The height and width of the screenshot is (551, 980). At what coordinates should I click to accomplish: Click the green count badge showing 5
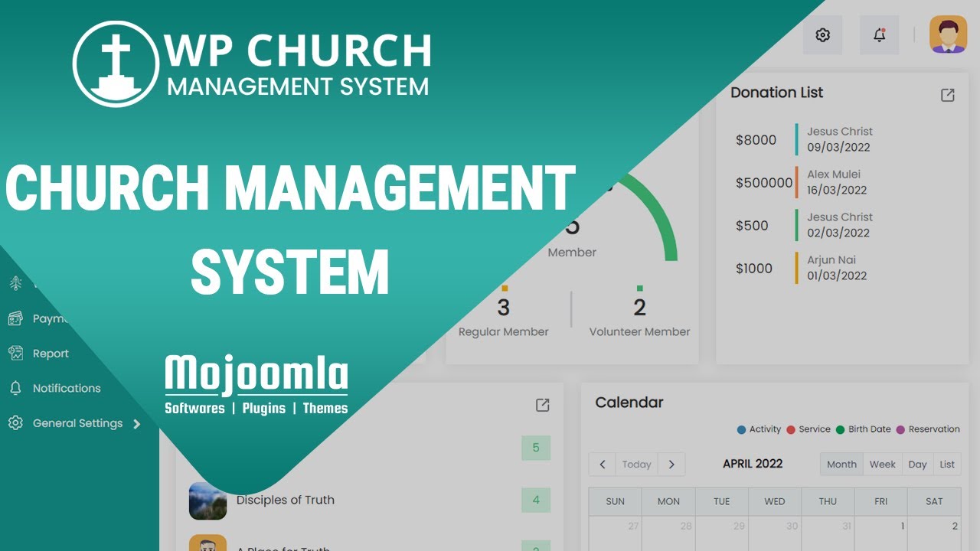point(536,448)
